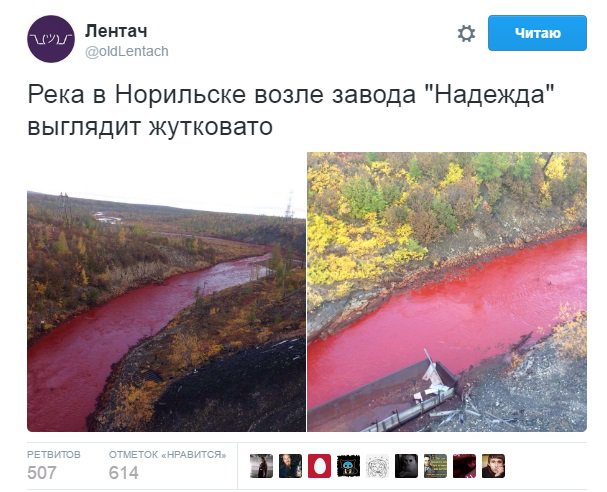Open the first grayscale liker avatar
The height and width of the screenshot is (492, 607).
click(x=261, y=466)
